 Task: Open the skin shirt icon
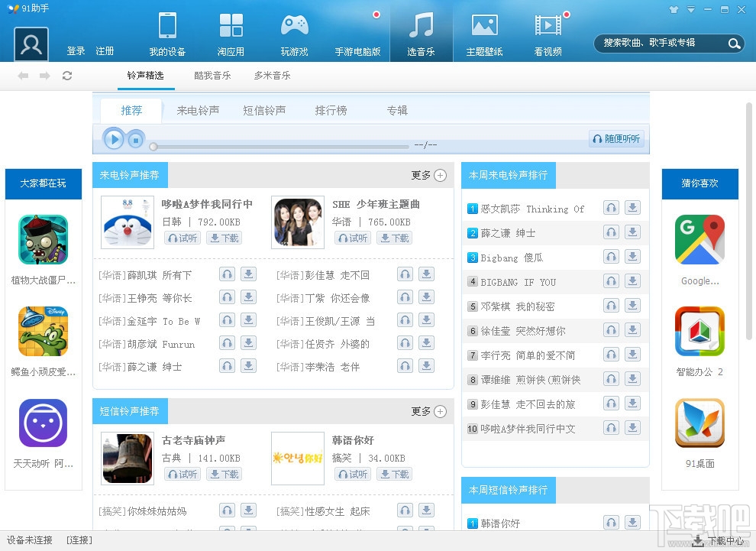tap(674, 9)
